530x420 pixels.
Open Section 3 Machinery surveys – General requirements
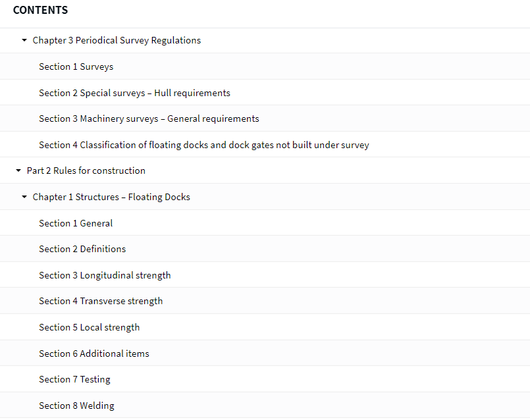(x=149, y=118)
